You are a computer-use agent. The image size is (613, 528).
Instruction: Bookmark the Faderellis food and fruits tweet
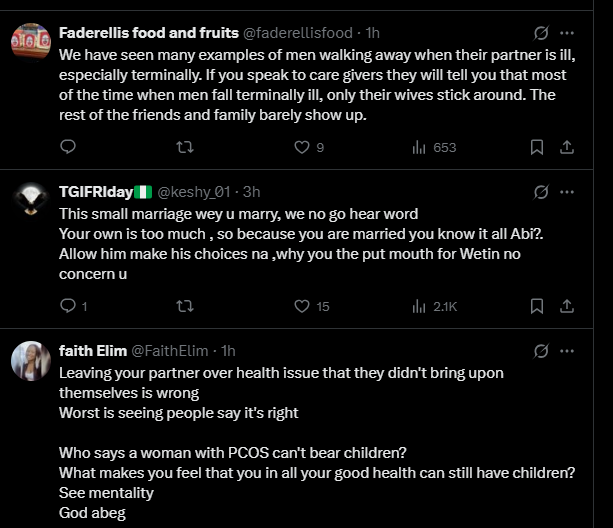click(x=537, y=147)
